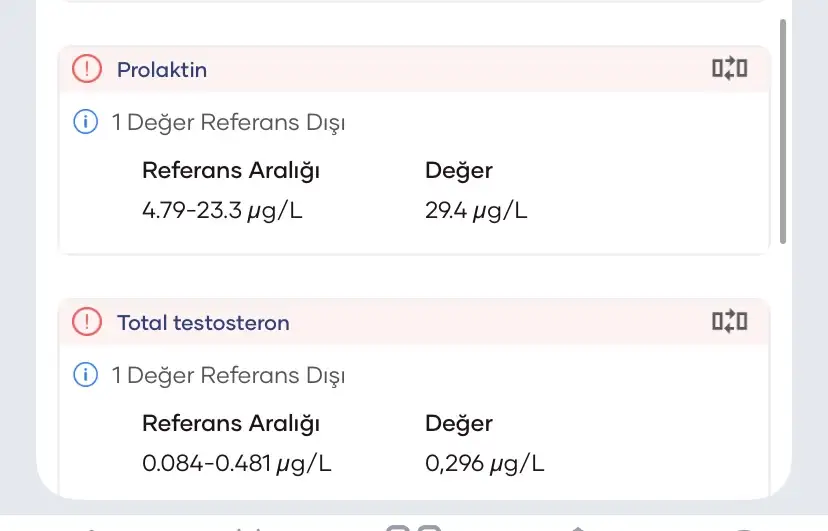Tap the compare icon in Total testosteron header
This screenshot has width=828, height=531.
click(729, 322)
